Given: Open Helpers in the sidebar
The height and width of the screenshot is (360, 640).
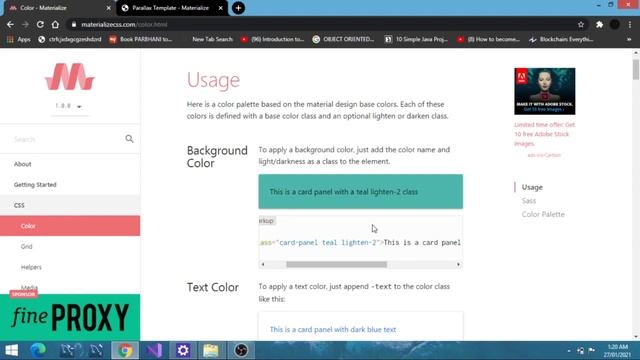Looking at the screenshot, I should coord(70,267).
